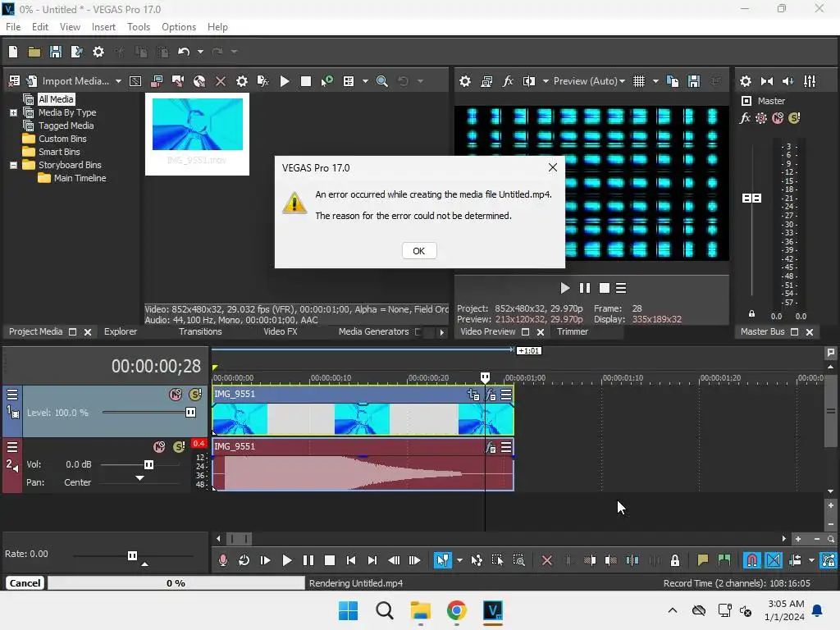Switch to the Explorer tab
The image size is (840, 630).
pyautogui.click(x=121, y=331)
